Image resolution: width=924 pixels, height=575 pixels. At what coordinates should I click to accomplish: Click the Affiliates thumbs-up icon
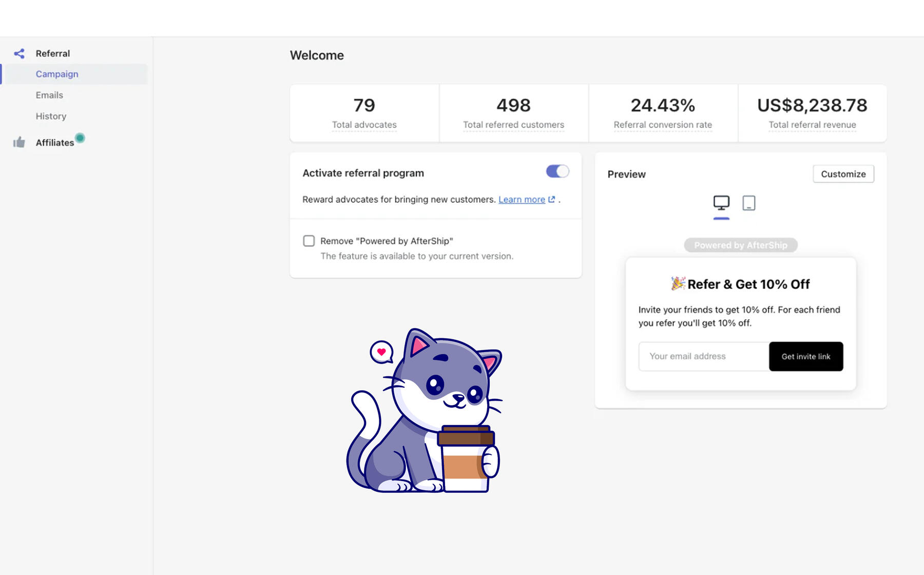point(19,142)
